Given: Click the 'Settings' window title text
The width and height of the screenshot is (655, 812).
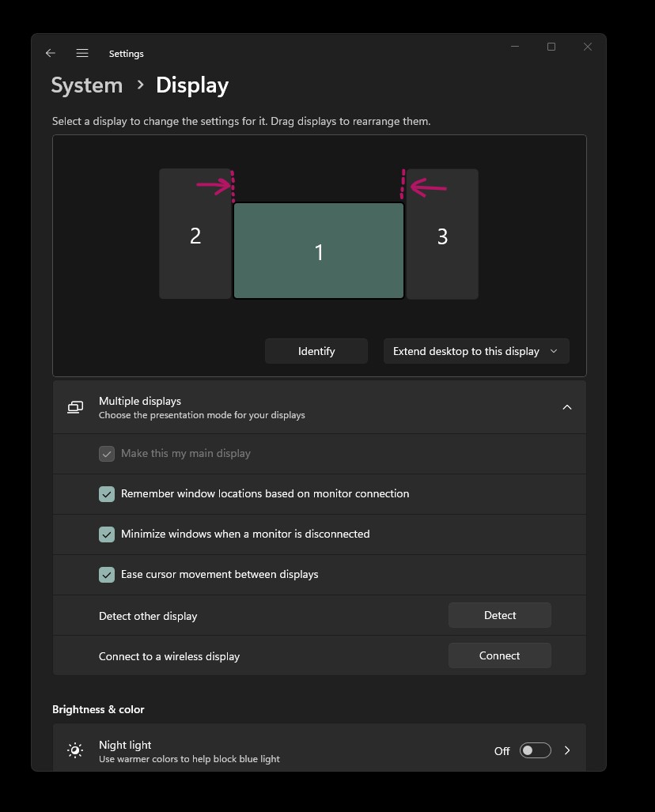Looking at the screenshot, I should (127, 54).
